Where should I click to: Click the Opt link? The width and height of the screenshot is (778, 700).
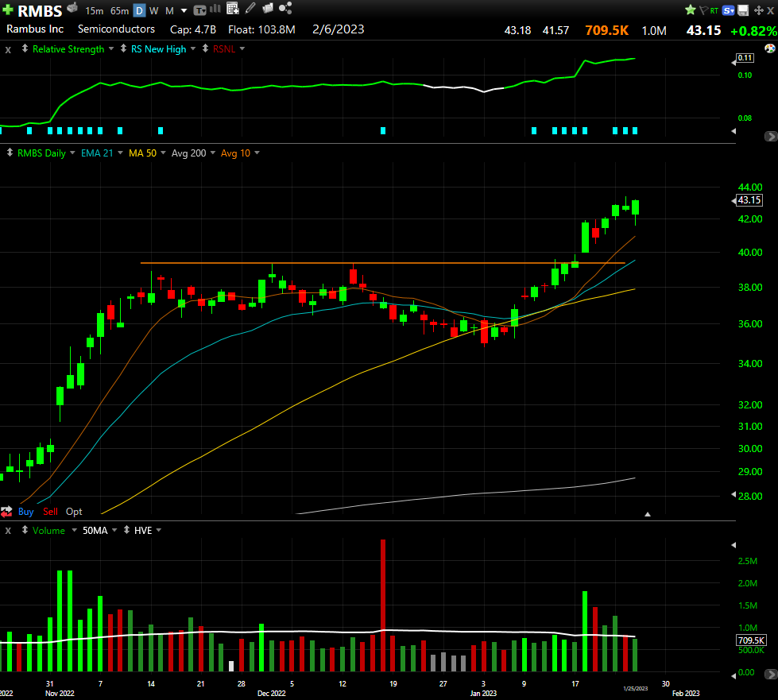pyautogui.click(x=74, y=512)
